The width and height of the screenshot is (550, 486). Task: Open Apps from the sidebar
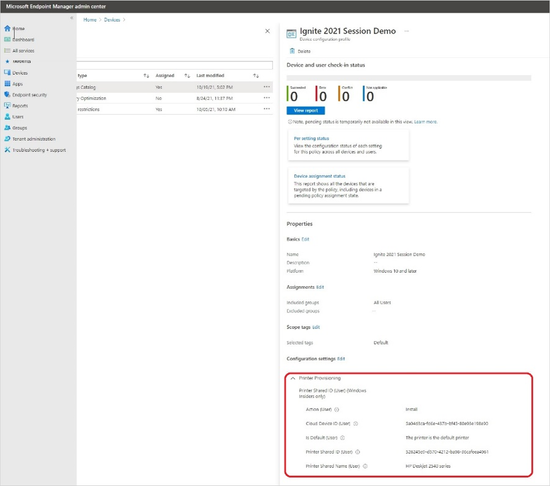[x=13, y=84]
